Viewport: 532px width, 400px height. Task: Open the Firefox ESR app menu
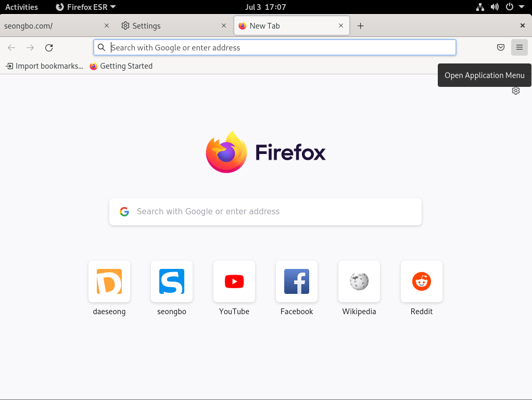coord(86,7)
